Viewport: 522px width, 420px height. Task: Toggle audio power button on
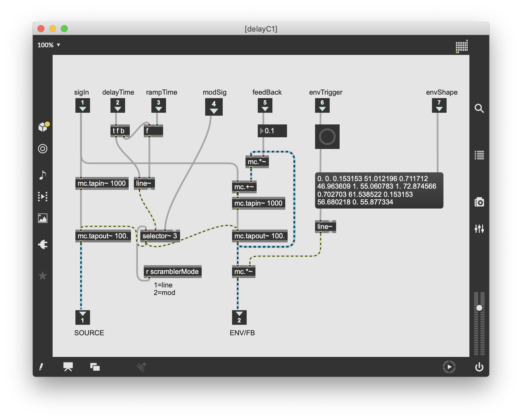pyautogui.click(x=479, y=367)
